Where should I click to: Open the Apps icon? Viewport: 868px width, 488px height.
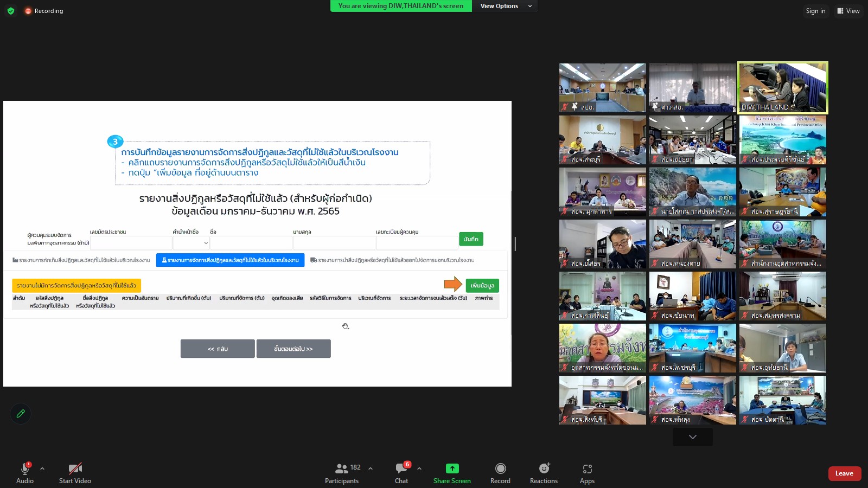coord(587,469)
